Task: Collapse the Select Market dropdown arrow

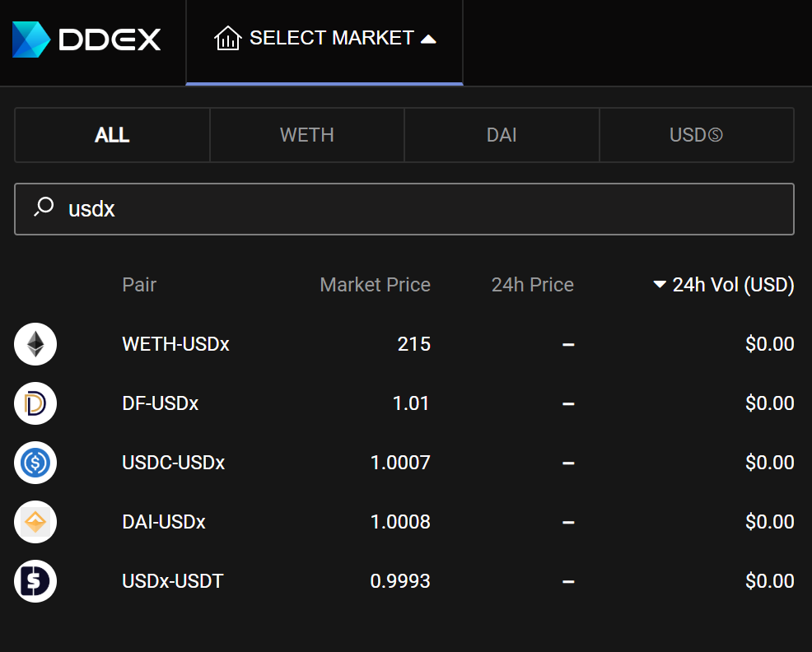Action: 428,39
